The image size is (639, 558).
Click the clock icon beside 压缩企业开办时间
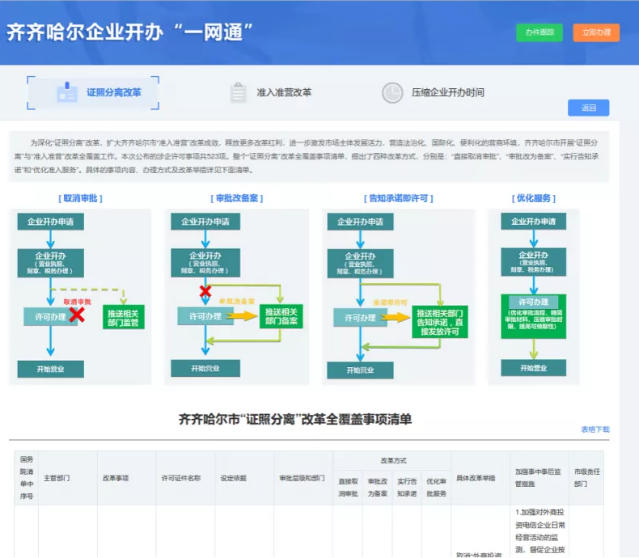coord(392,93)
